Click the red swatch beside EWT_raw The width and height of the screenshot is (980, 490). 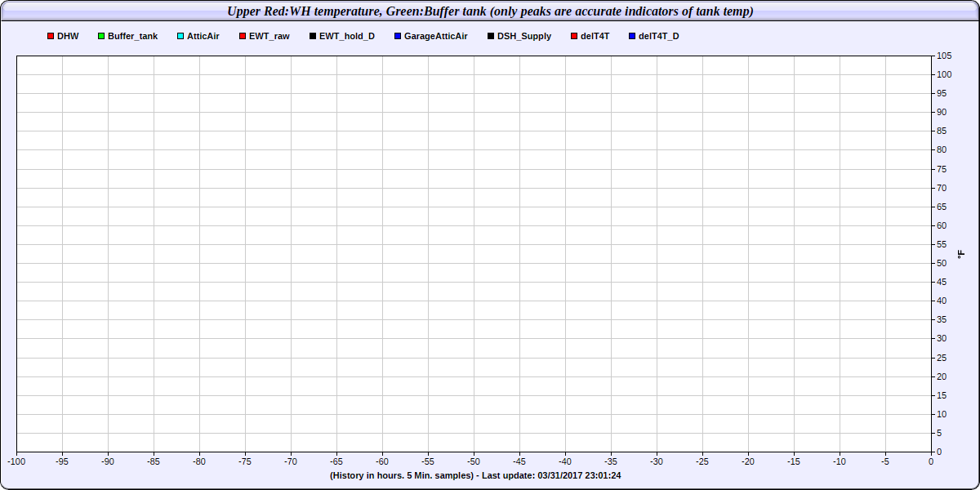click(243, 37)
